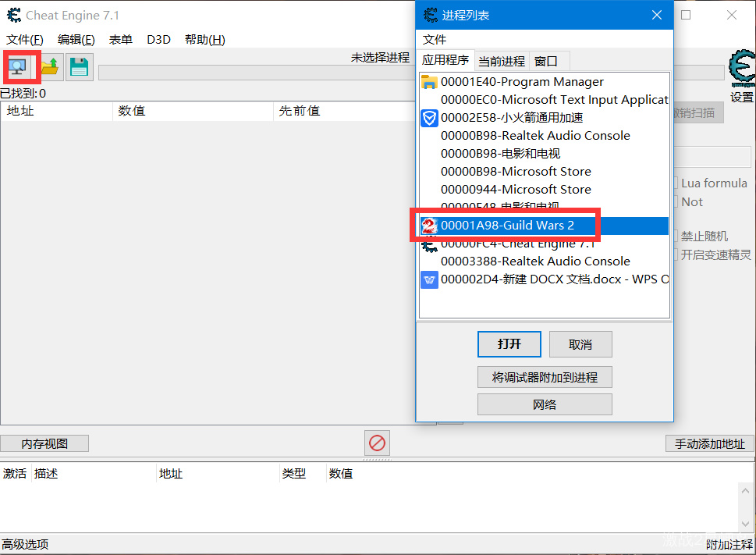Open the 帮助(H) menu
This screenshot has width=756, height=555.
(x=205, y=40)
